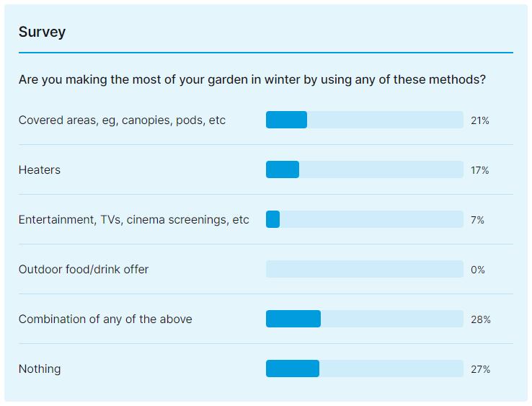Select the Covered areas option label
The height and width of the screenshot is (406, 532).
coord(122,120)
